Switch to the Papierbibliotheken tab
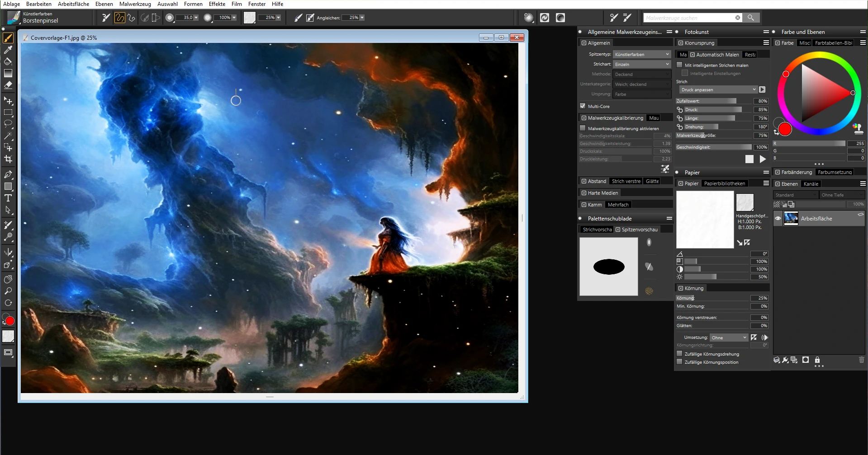This screenshot has height=455, width=868. tap(725, 183)
